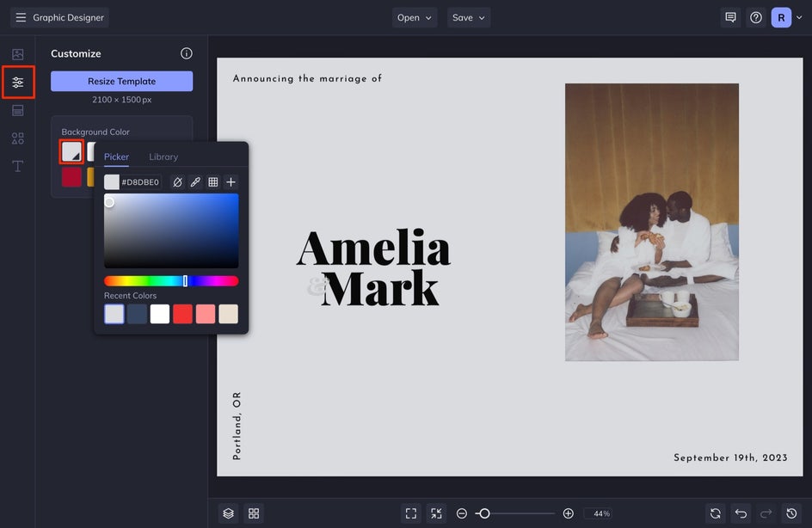Choose the dark navy recent color
Viewport: 812px width, 528px height.
tap(137, 314)
